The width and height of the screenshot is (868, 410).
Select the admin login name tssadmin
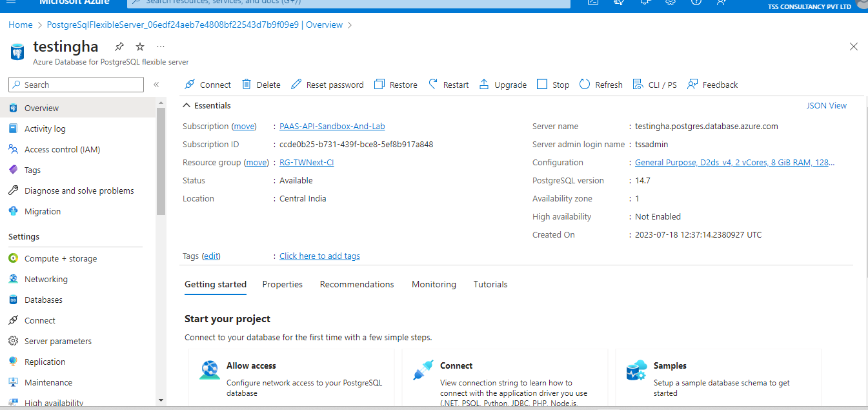652,144
